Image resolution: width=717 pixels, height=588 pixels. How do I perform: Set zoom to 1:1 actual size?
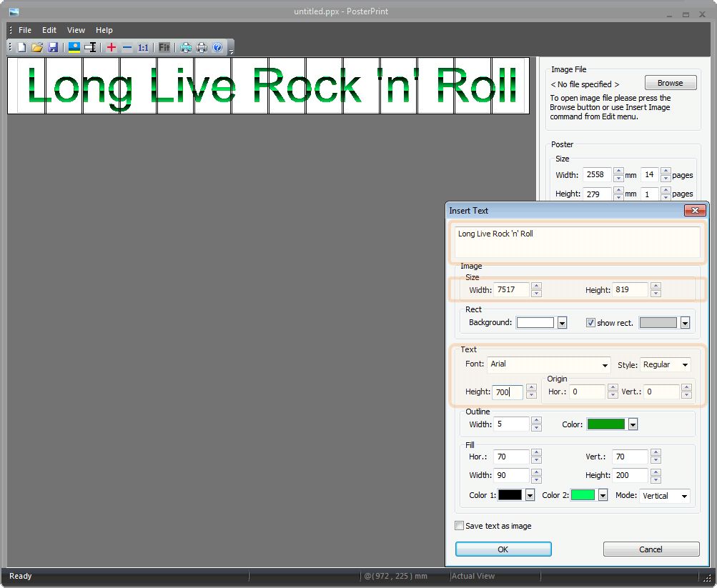143,48
